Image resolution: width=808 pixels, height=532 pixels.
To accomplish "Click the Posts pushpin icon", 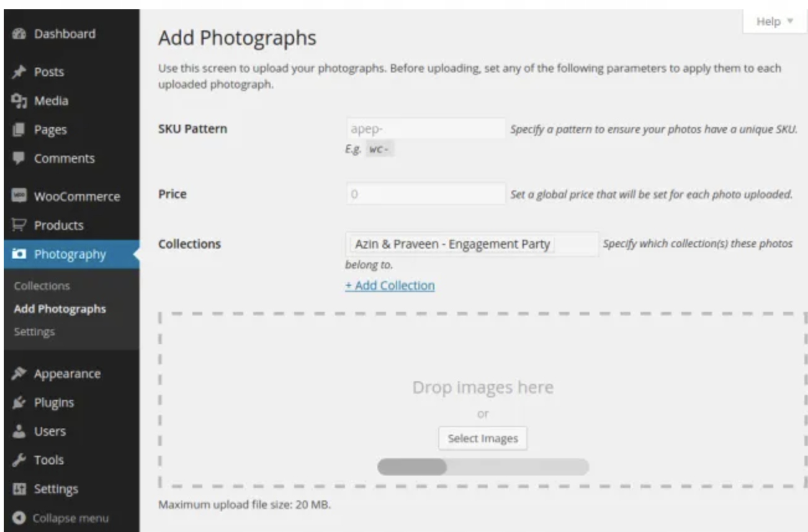I will pyautogui.click(x=19, y=73).
